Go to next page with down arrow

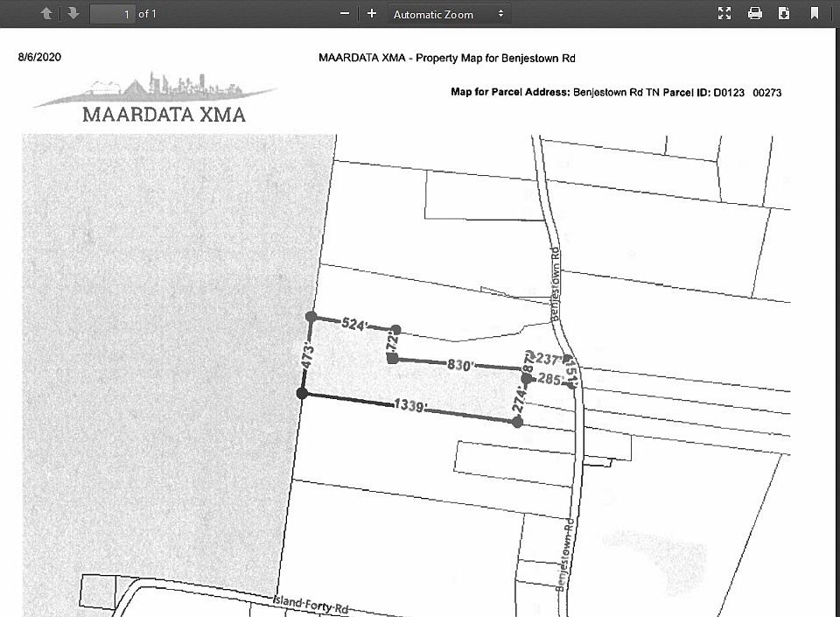point(73,14)
